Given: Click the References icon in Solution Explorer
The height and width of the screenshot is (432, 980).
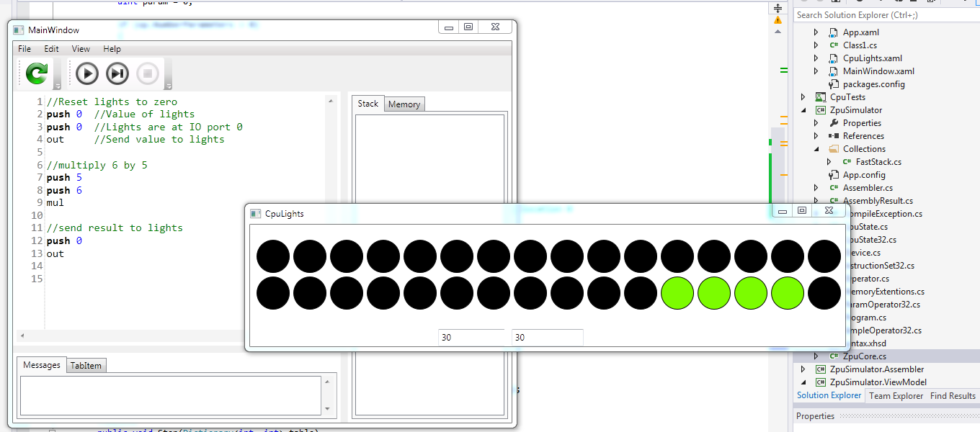Looking at the screenshot, I should coord(833,136).
